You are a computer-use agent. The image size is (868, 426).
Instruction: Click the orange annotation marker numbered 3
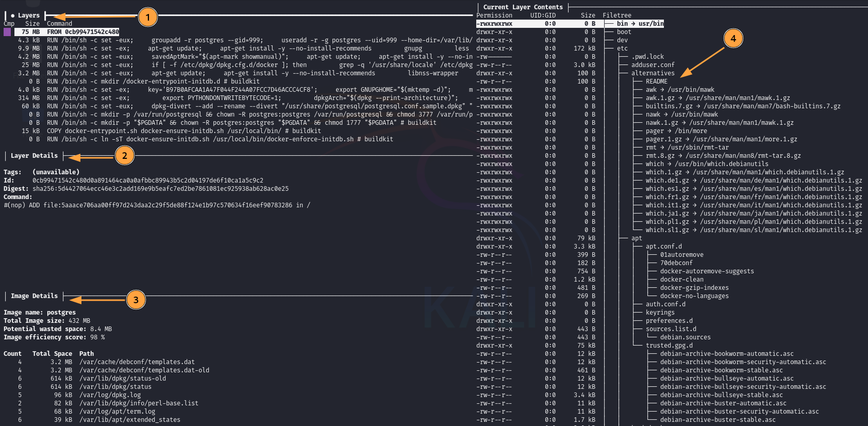[136, 300]
